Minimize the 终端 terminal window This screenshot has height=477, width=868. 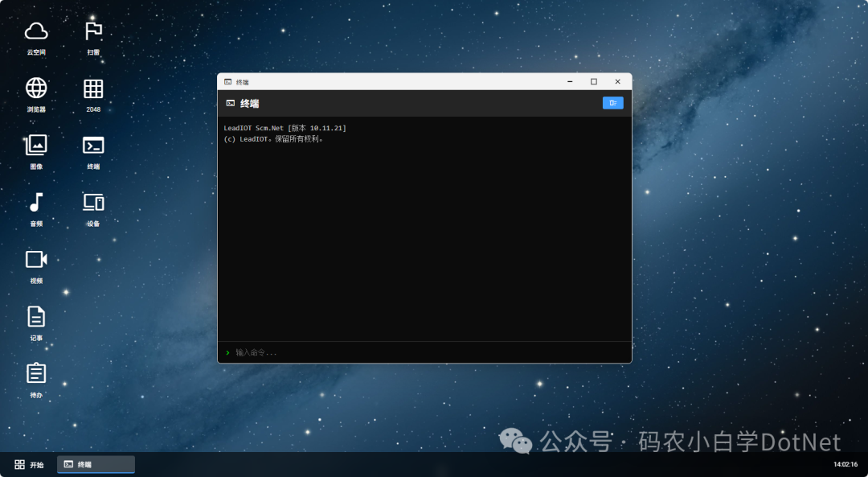[570, 81]
